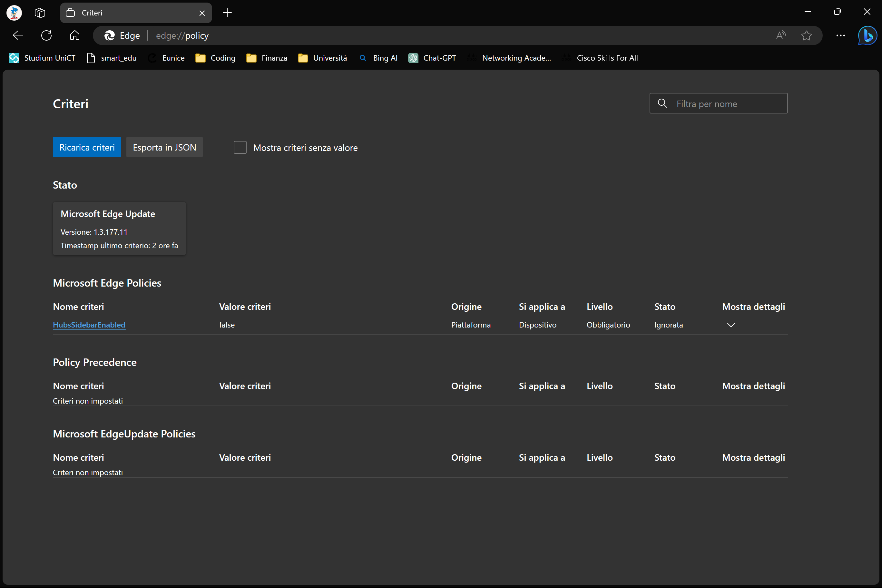Go to the home page icon

(x=74, y=35)
